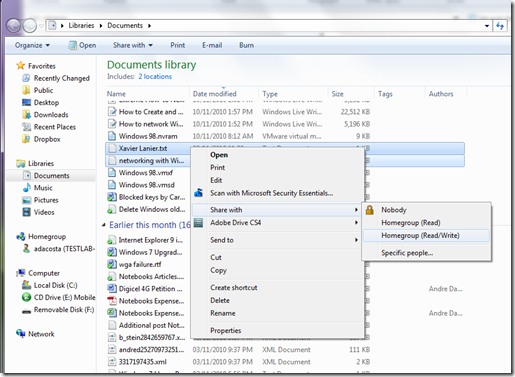Viewport: 515px width, 377px height.
Task: Click E-mail in the toolbar
Action: click(212, 45)
